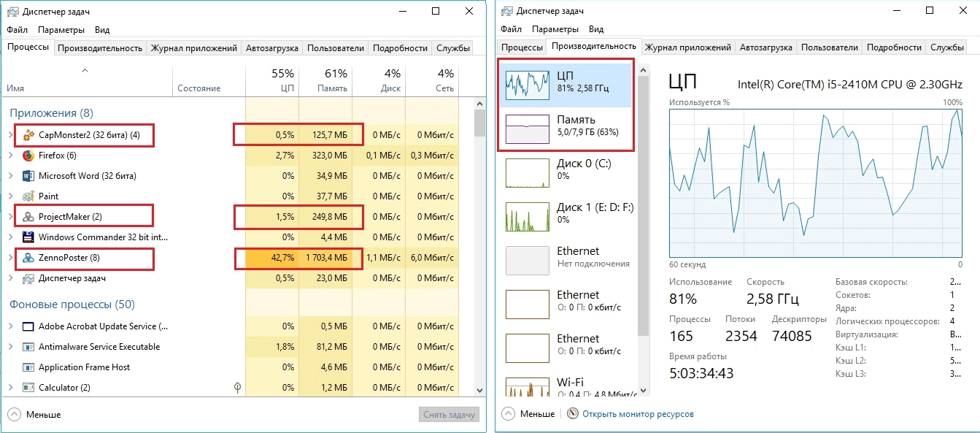This screenshot has height=433, width=980.
Task: Click the Windows Commander floppy icon
Action: 28,237
